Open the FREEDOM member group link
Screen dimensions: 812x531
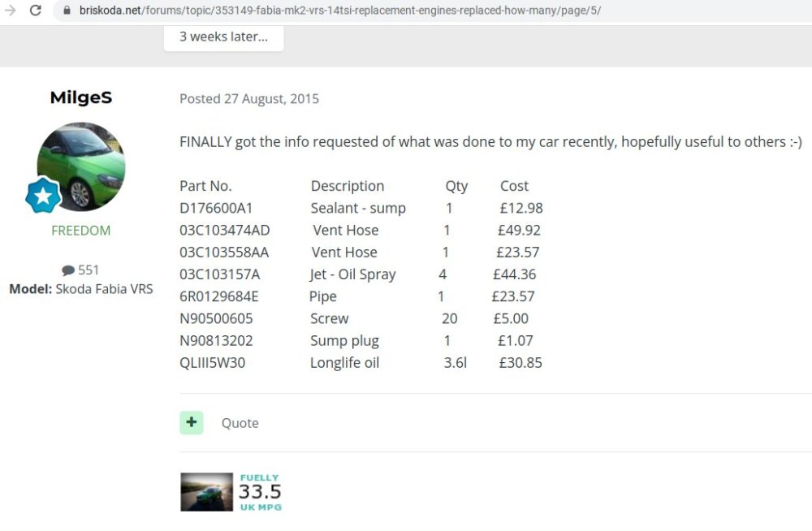80,231
